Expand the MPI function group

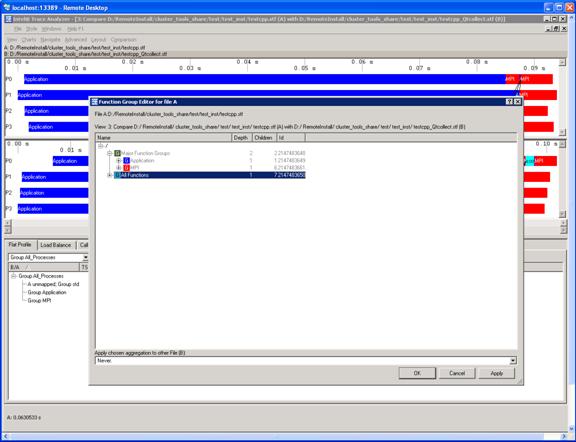[118, 168]
